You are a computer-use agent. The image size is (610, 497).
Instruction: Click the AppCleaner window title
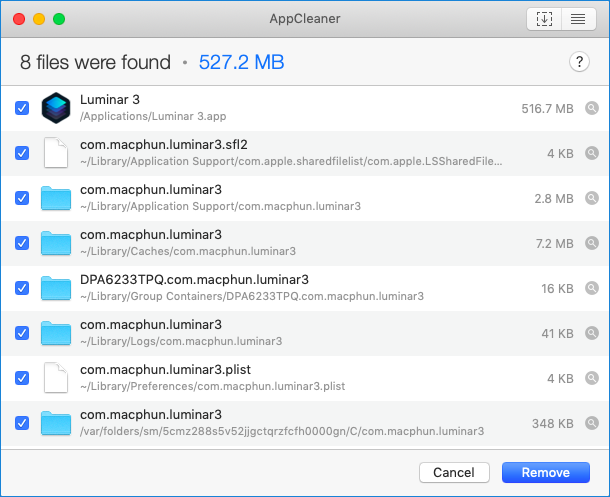click(x=305, y=19)
